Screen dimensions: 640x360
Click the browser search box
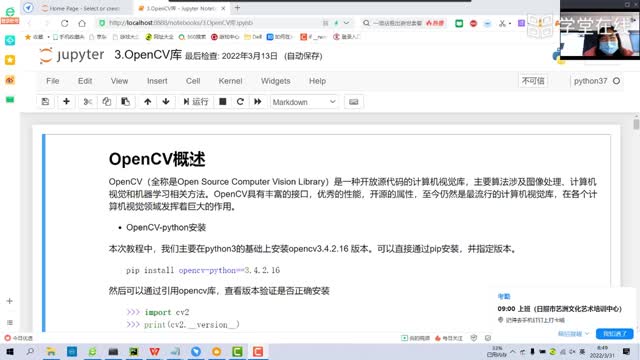398,23
